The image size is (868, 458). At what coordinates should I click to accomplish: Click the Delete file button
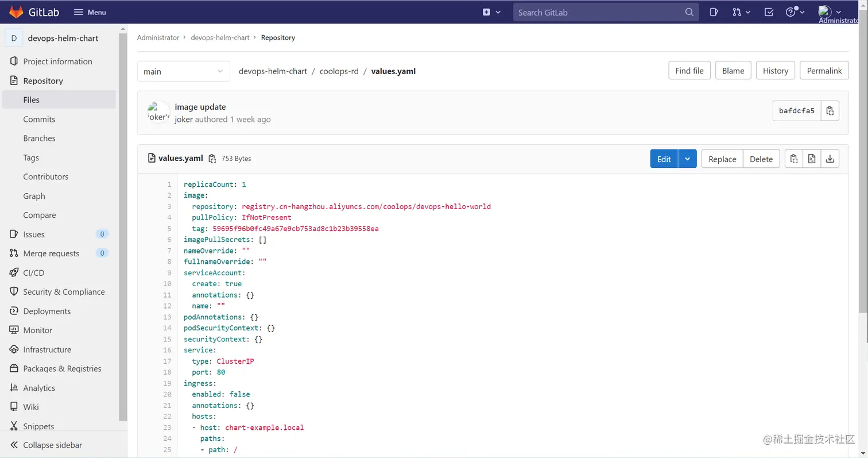pyautogui.click(x=761, y=159)
